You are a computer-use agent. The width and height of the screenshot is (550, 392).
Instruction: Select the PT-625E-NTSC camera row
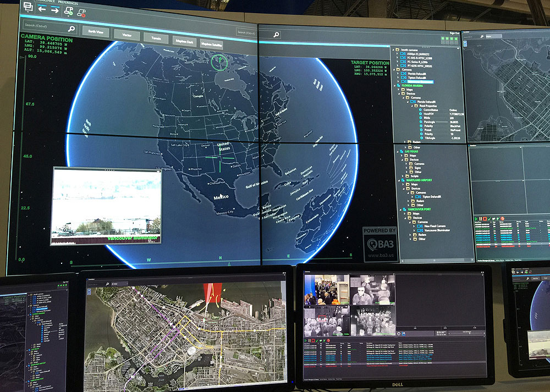click(x=415, y=65)
